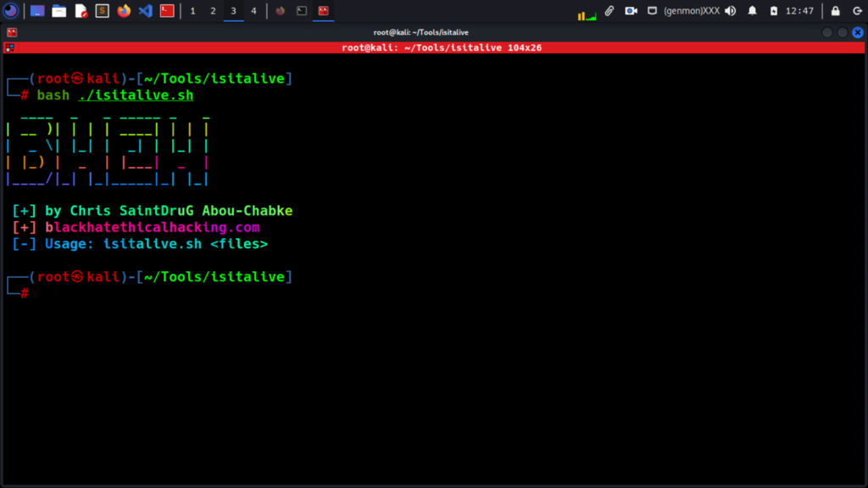Open the clipboard paperclip icon
The width and height of the screenshot is (868, 488).
(609, 11)
